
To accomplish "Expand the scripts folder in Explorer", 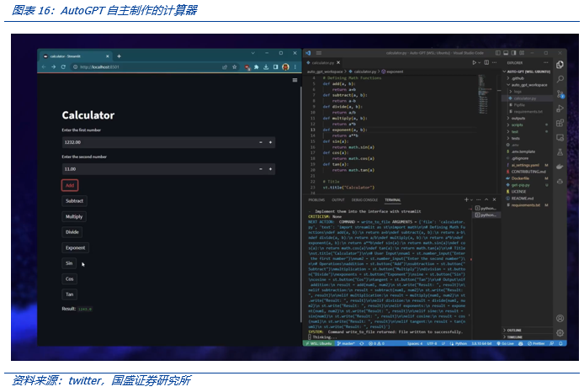I will pos(518,124).
